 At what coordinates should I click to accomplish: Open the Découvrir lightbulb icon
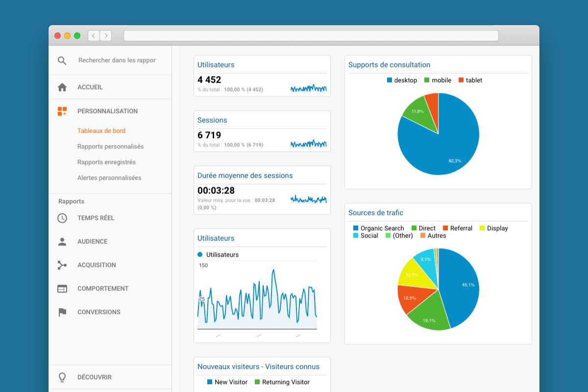(62, 376)
